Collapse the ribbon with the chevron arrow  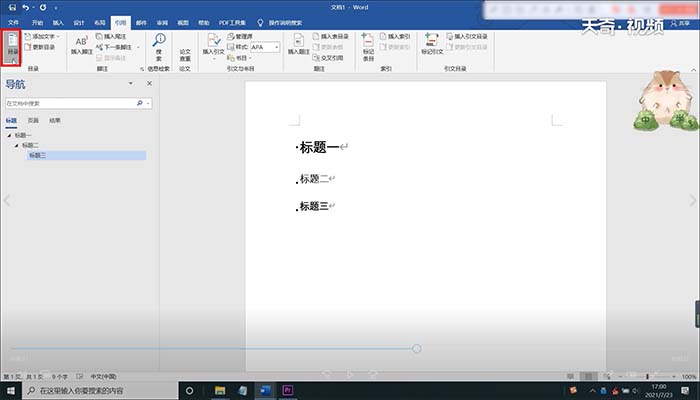coord(693,70)
